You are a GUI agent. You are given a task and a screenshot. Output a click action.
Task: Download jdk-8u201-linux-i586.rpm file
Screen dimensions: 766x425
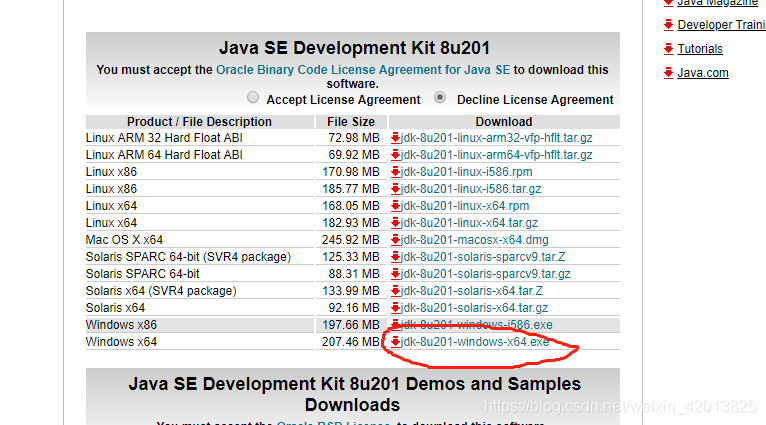pos(467,172)
